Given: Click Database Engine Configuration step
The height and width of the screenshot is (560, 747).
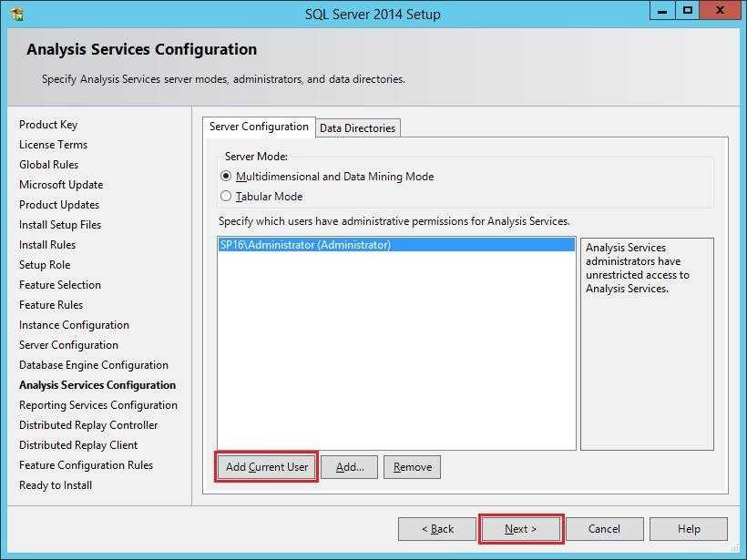Looking at the screenshot, I should click(x=93, y=365).
